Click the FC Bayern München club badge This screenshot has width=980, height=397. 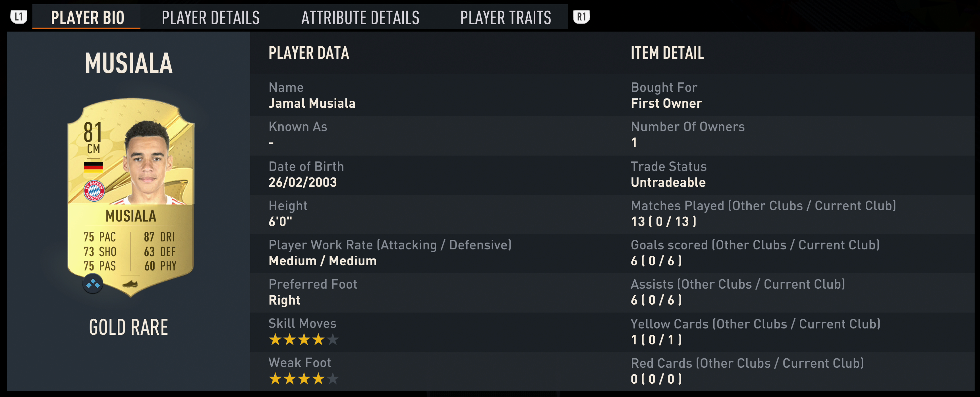coord(94,190)
